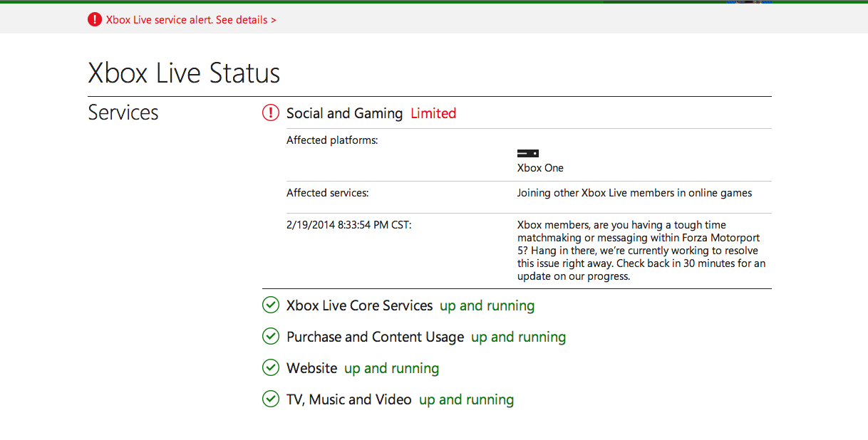Click the 'Services' section heading

(123, 112)
